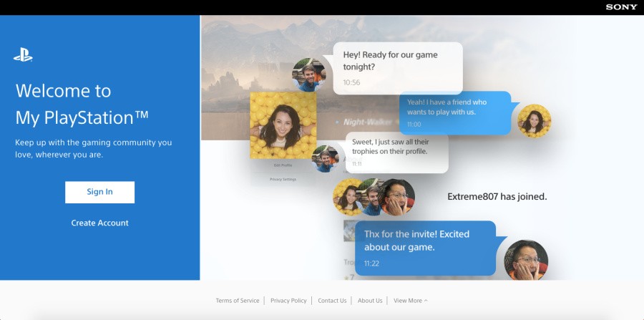Click the woman avatar beside 'Yeah! I have' message
The width and height of the screenshot is (644, 320).
pyautogui.click(x=534, y=121)
